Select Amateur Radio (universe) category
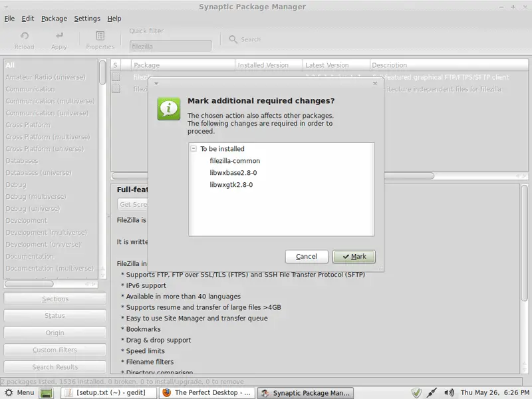Screen dimensions: 532x399 pos(51,77)
